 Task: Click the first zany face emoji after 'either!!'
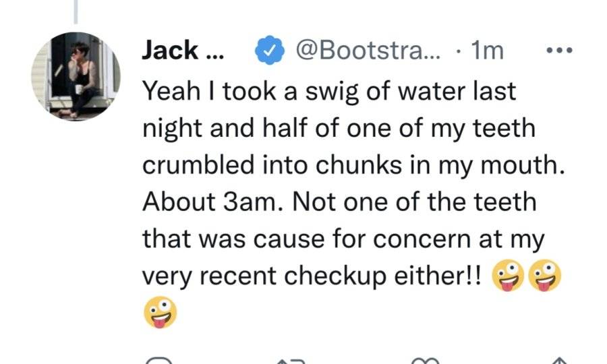(508, 276)
